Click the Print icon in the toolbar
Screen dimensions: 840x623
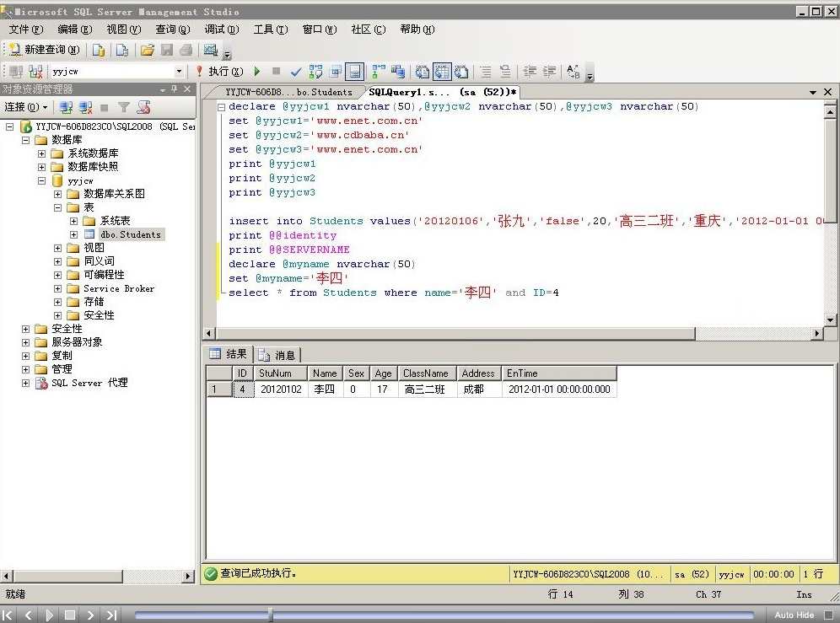(x=187, y=49)
